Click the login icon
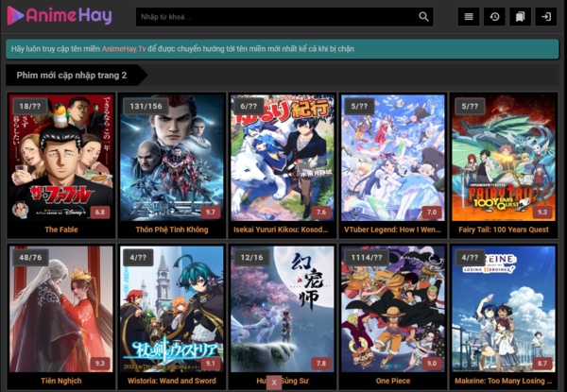Viewport: 567px width, 392px height. click(545, 17)
